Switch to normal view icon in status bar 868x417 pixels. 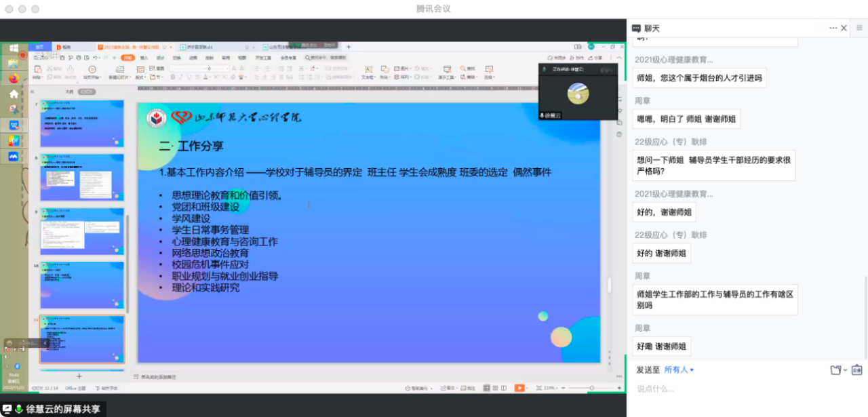click(x=486, y=388)
